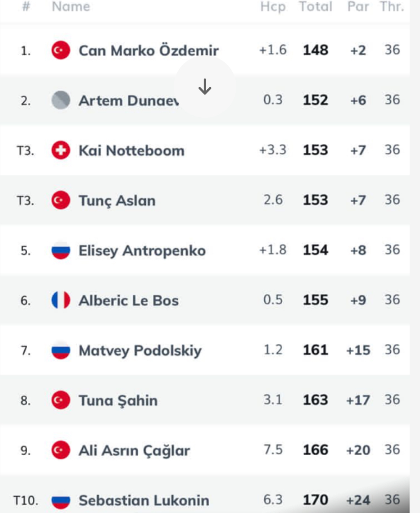Click Russian flag beside Matvey Podolskiy

tap(61, 350)
